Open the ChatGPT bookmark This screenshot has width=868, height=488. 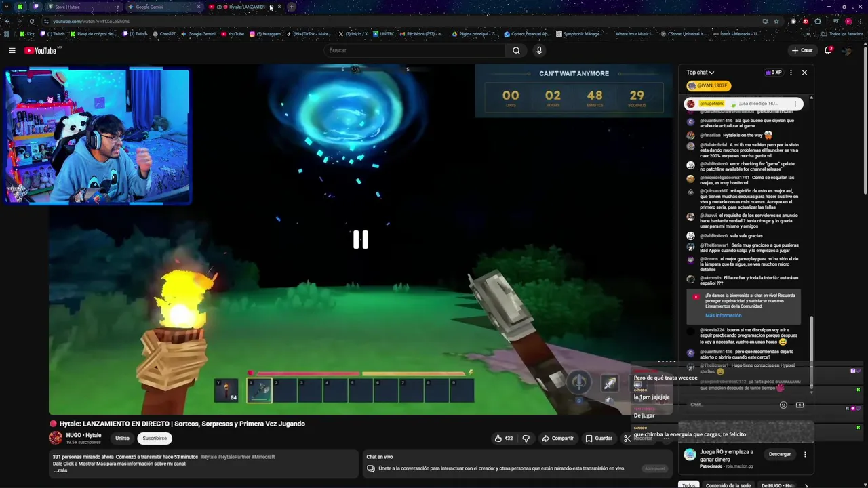tap(163, 33)
